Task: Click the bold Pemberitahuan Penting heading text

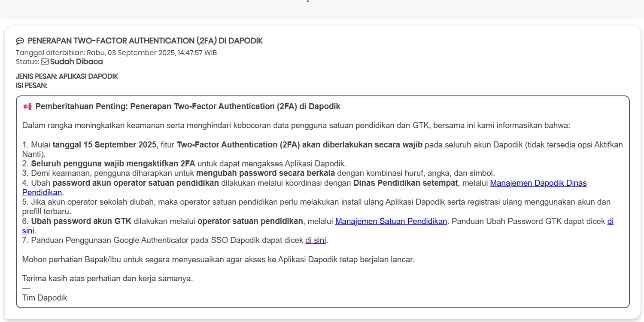Action: pyautogui.click(x=188, y=106)
